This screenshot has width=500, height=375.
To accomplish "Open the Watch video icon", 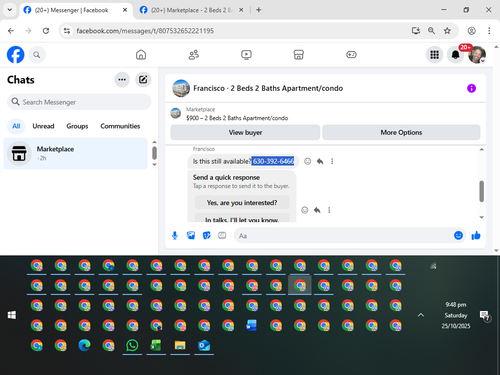I will point(246,55).
